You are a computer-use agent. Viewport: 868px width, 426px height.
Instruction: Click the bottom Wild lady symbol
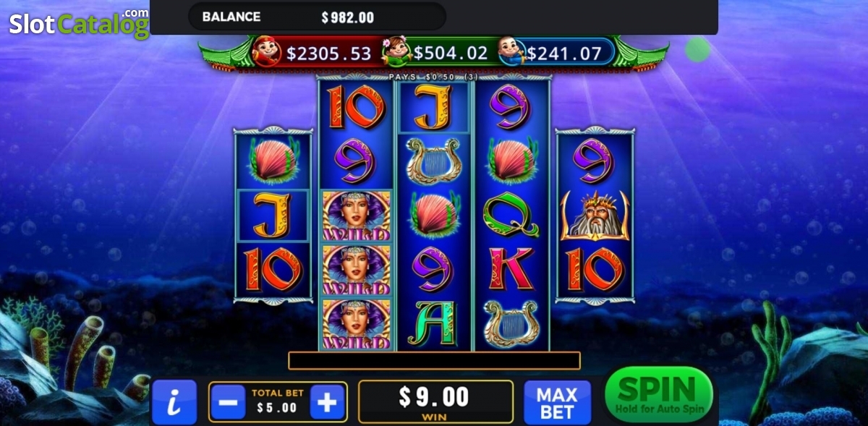[356, 324]
